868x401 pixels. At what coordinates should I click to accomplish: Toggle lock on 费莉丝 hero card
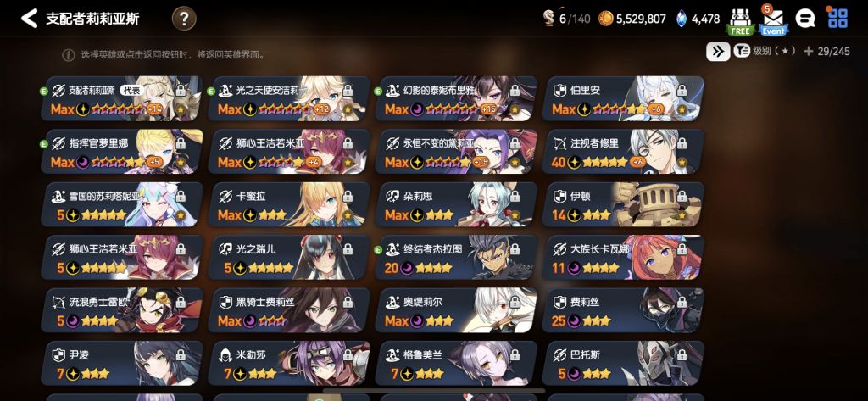point(682,303)
